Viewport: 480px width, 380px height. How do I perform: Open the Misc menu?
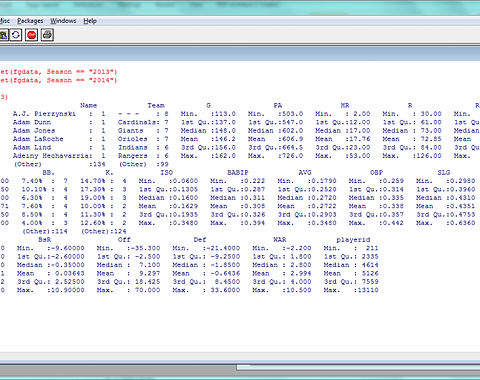coord(5,21)
